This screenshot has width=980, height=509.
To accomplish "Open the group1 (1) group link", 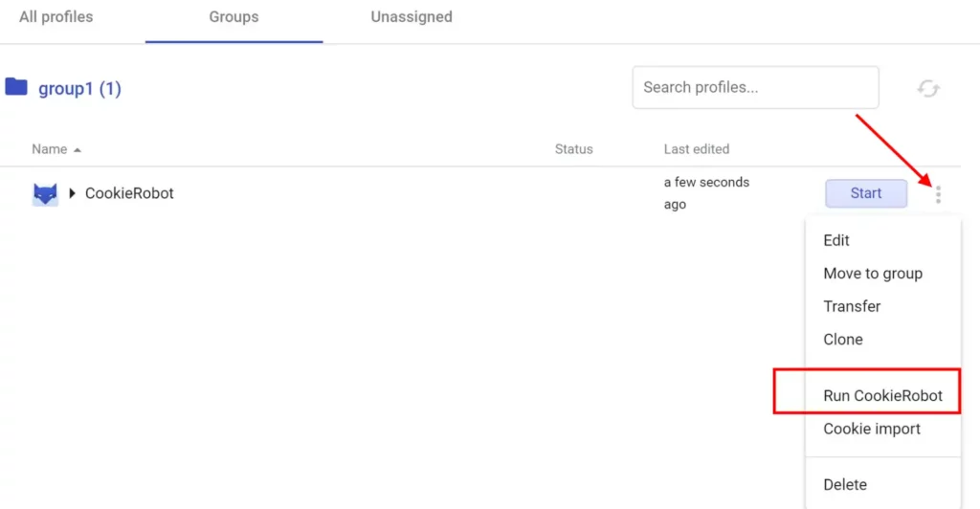I will pyautogui.click(x=80, y=89).
